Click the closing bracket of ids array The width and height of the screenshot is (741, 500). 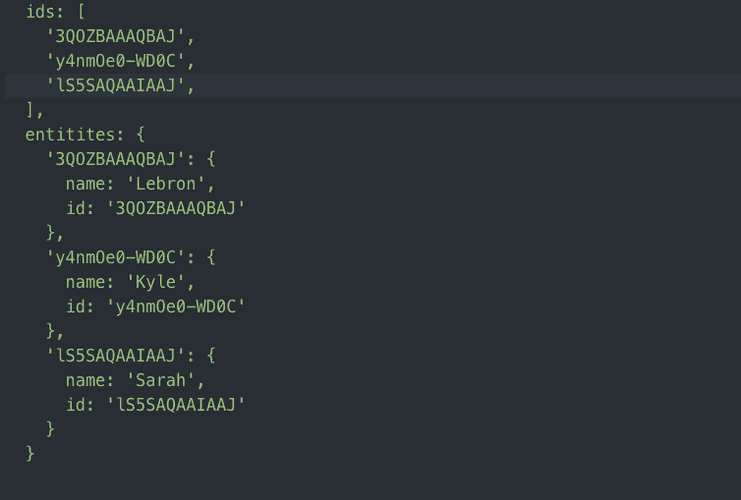click(30, 110)
